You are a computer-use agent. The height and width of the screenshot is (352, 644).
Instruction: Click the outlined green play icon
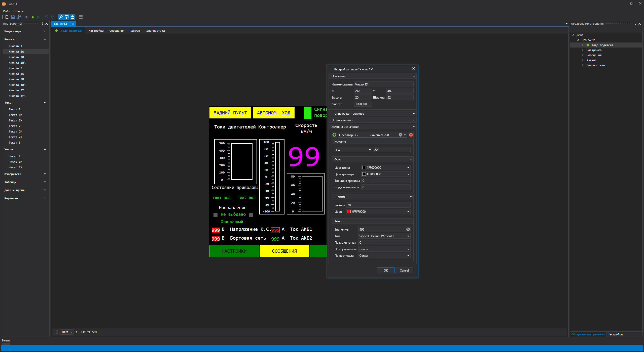coord(39,17)
